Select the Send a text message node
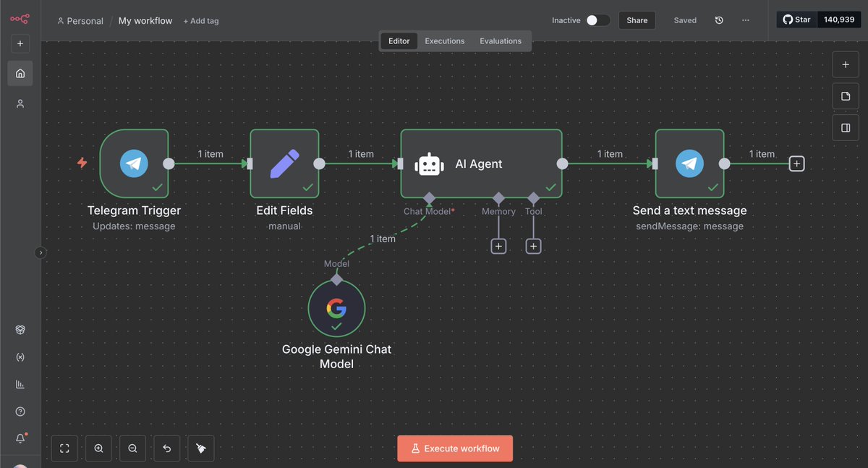Viewport: 868px width, 468px height. coord(689,163)
